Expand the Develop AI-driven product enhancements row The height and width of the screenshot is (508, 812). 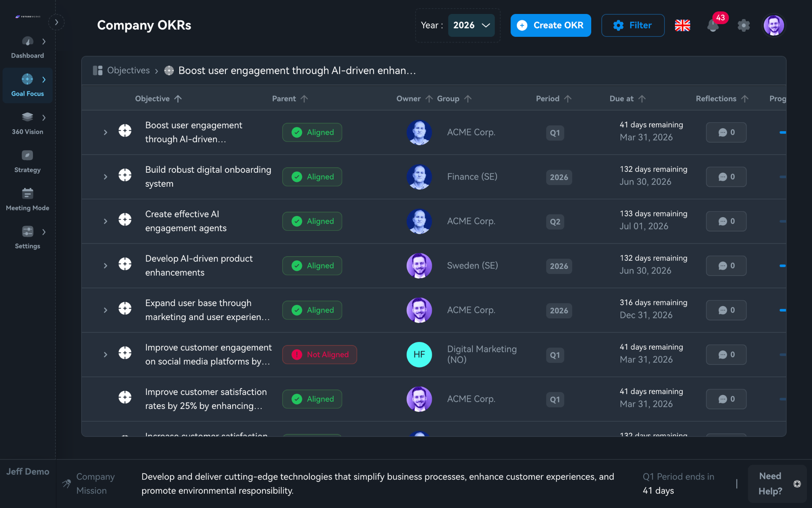(x=105, y=266)
